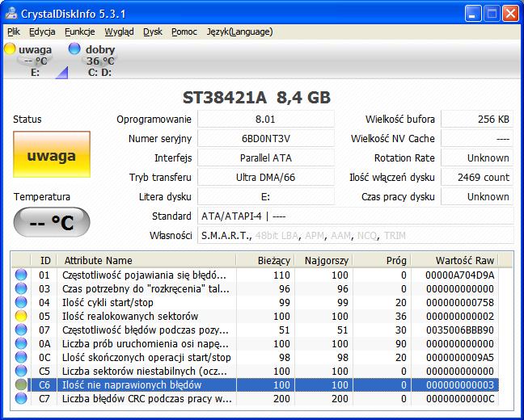This screenshot has width=524, height=420.
Task: Select row 'Częstotliwość błędów podczas pozy...'
Action: click(255, 330)
